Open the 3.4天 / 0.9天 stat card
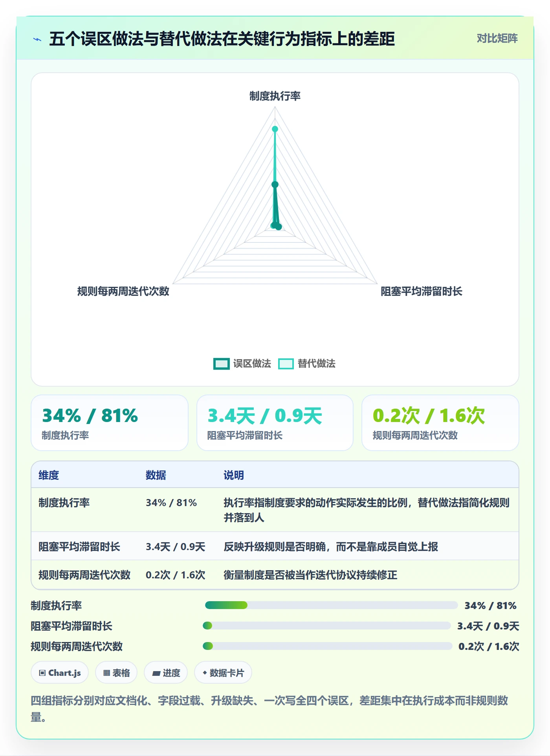 (275, 423)
